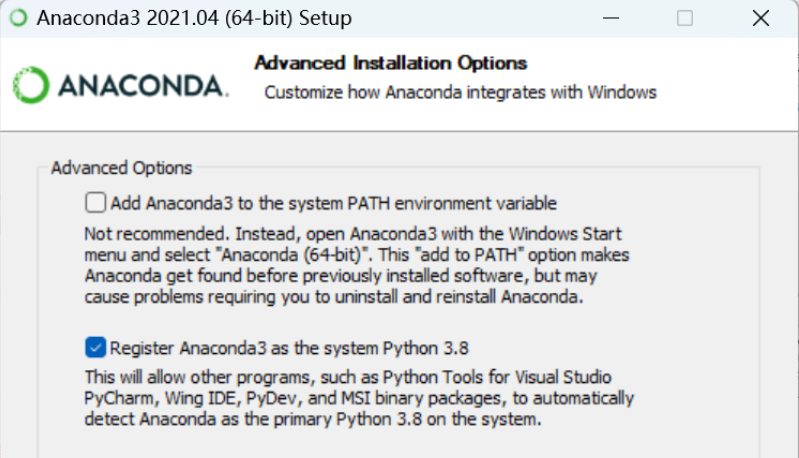Click the 'Advanced Options' group box label
Viewport: 799px width, 458px height.
tap(121, 168)
